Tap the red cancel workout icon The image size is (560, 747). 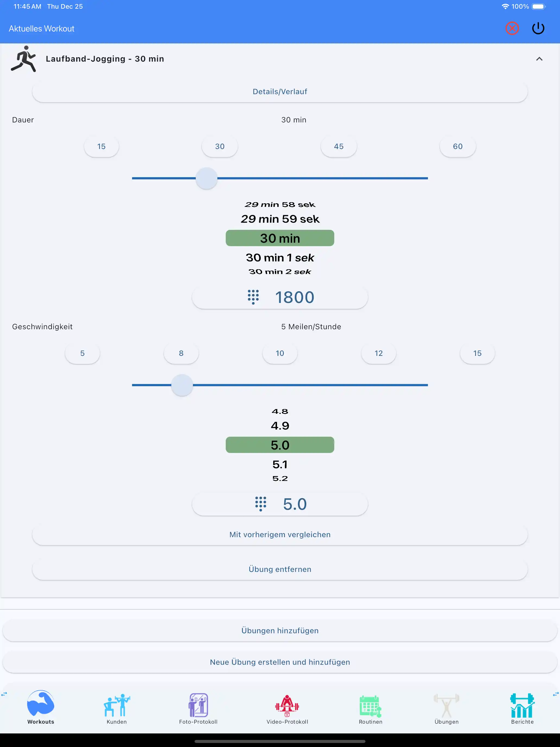[x=512, y=29]
